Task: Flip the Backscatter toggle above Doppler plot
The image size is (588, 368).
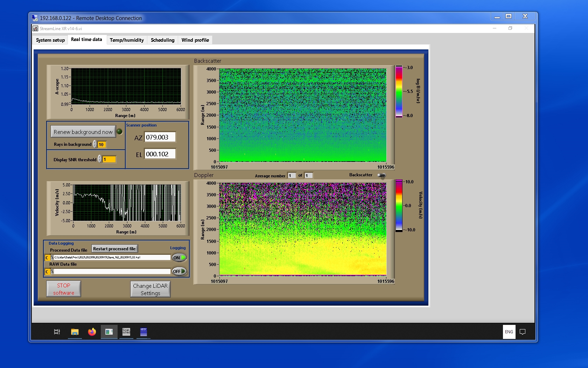Action: [381, 175]
